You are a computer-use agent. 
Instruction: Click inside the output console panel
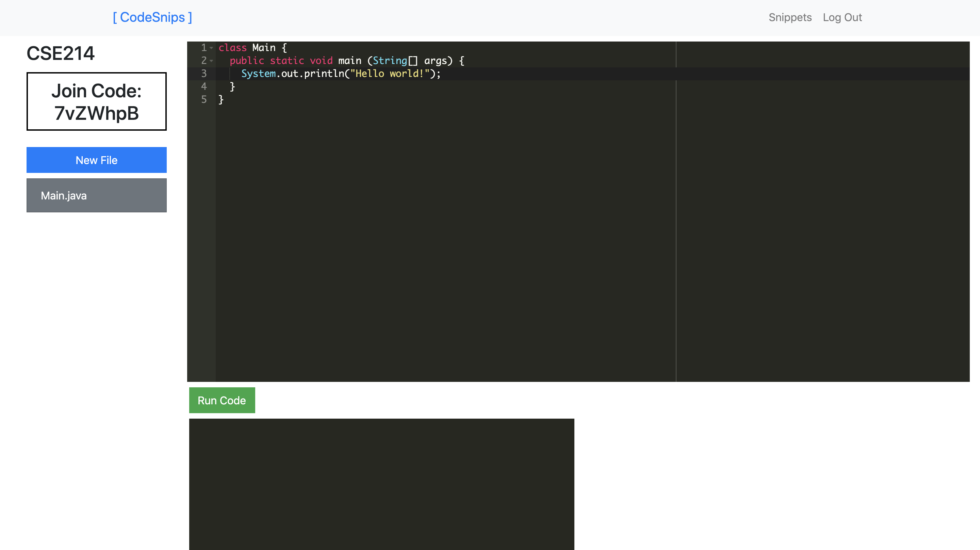[x=381, y=483]
